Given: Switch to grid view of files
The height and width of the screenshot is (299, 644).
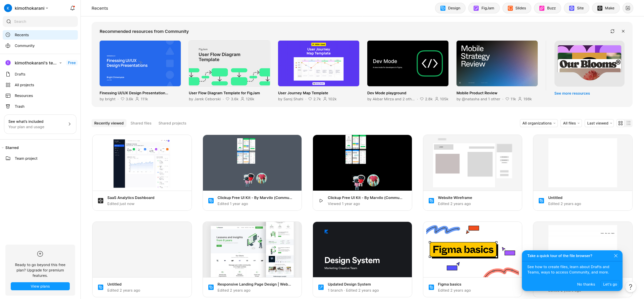Looking at the screenshot, I should click(x=621, y=123).
